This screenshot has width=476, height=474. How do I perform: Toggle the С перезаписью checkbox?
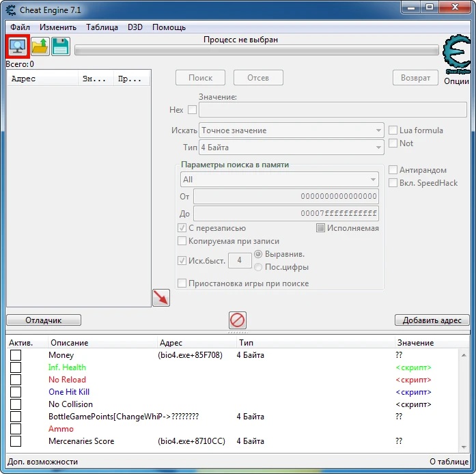[x=182, y=228]
